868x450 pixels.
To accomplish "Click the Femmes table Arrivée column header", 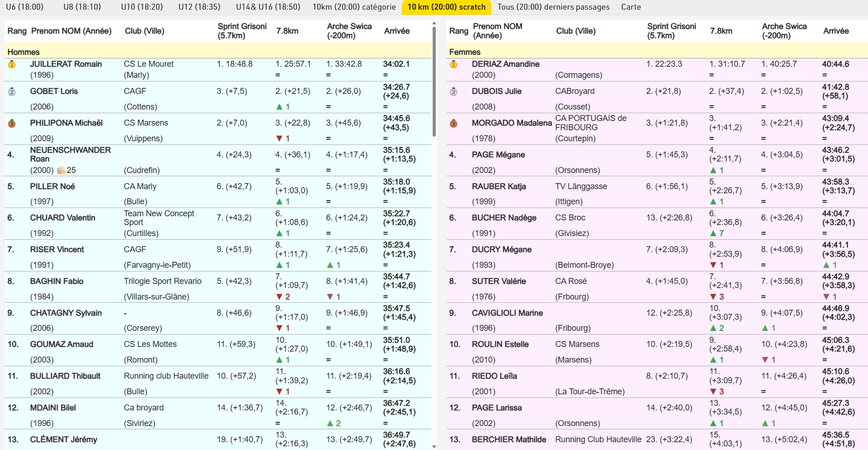I will 836,31.
